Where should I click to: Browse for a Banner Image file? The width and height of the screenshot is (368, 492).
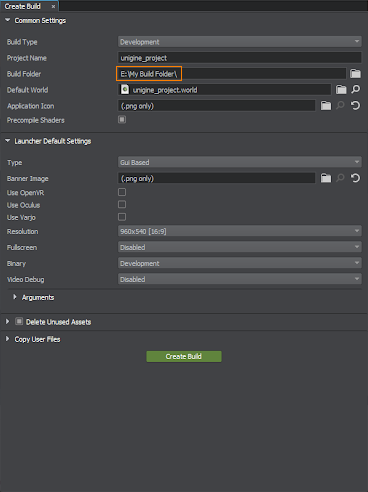pyautogui.click(x=326, y=178)
